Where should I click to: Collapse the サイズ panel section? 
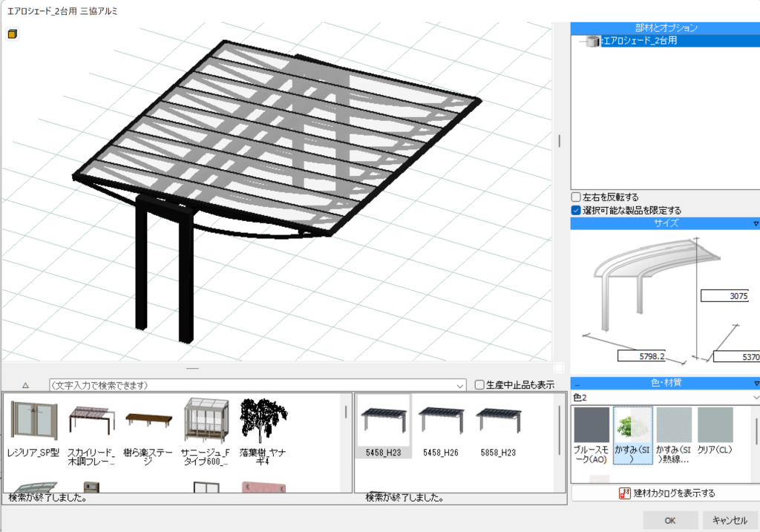(756, 223)
